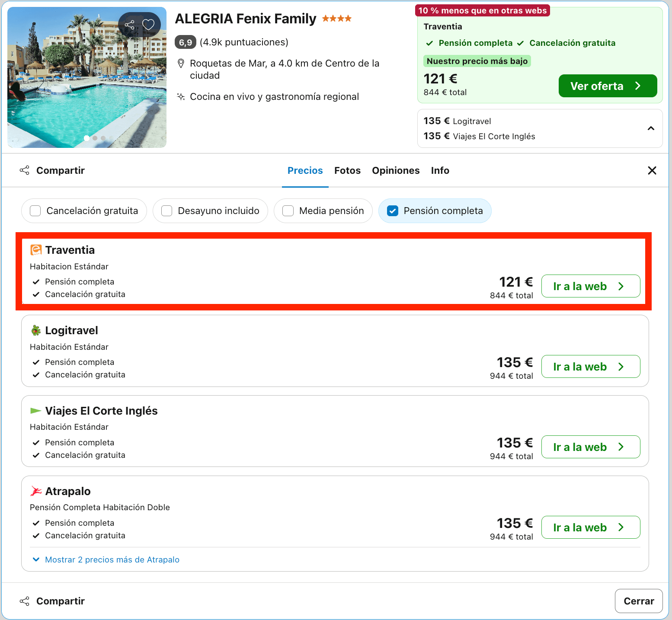Click the Roquetas de Mar location text

[285, 69]
